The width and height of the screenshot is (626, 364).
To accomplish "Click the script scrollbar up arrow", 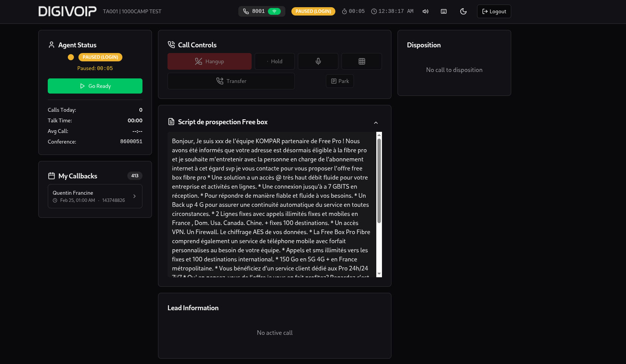I will [379, 135].
